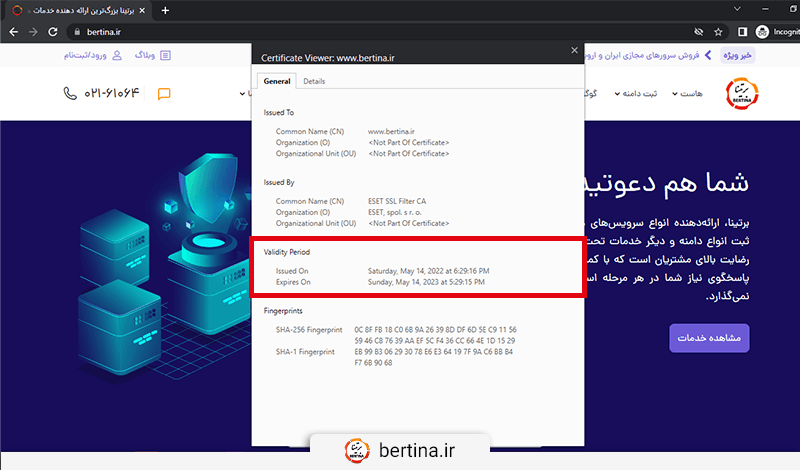
Task: Open the ورود/ثبت‌نام login link
Action: click(x=85, y=55)
